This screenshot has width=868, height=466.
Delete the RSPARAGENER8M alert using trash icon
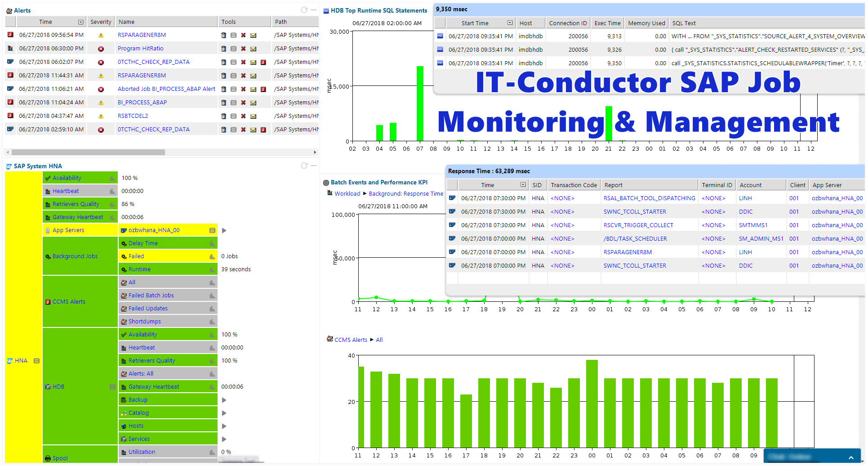pos(223,35)
